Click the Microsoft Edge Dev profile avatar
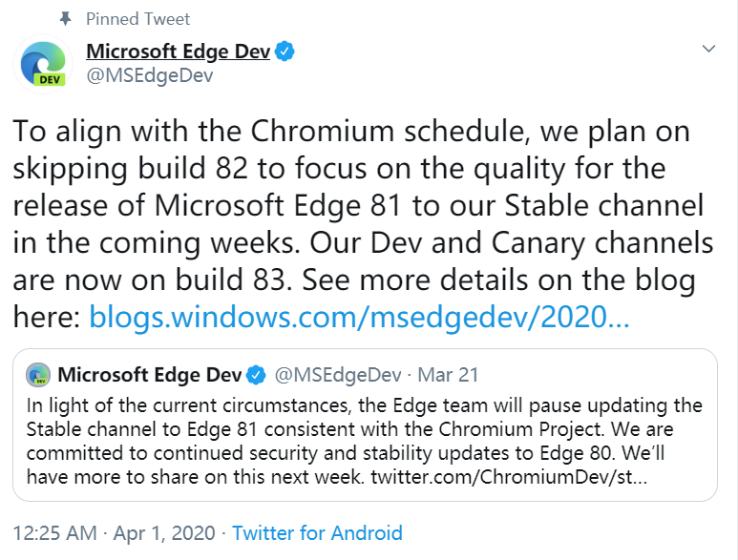Image resolution: width=738 pixels, height=560 pixels. point(43,64)
